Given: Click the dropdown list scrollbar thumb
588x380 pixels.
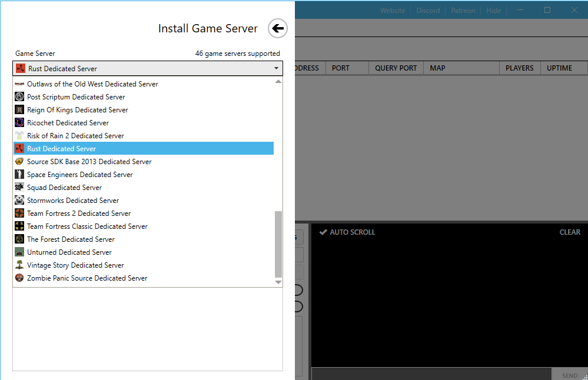Looking at the screenshot, I should click(x=278, y=244).
